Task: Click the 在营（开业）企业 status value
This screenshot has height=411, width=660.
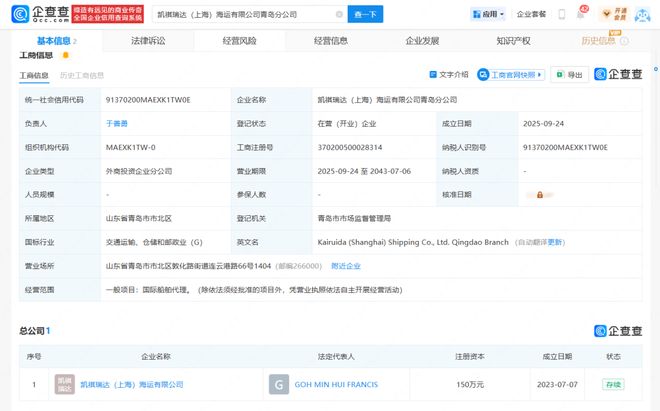Action: (x=347, y=124)
